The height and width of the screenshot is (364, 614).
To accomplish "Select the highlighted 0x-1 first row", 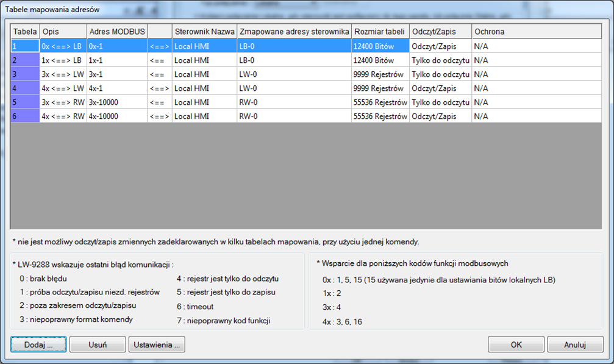I will click(x=306, y=46).
